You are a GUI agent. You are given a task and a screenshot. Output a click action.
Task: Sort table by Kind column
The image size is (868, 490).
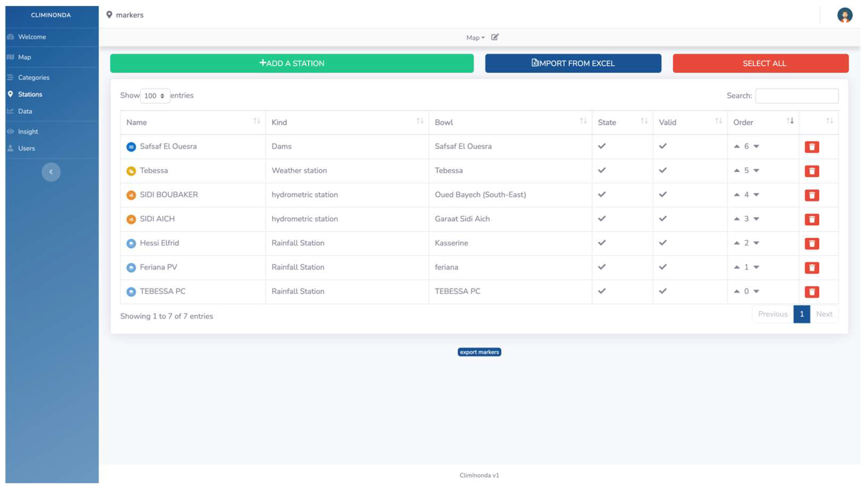click(347, 122)
